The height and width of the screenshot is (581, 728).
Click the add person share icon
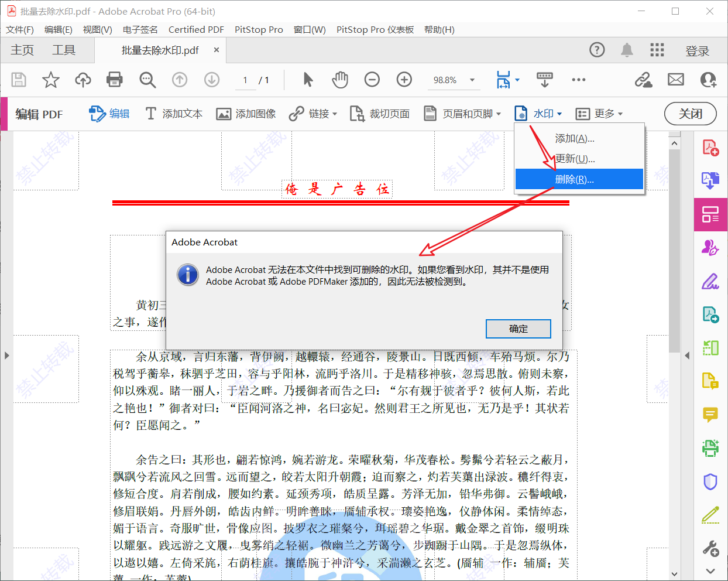[x=708, y=80]
